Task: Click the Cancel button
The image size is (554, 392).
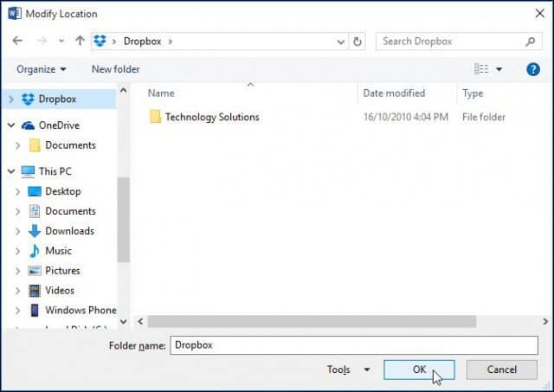Action: (x=502, y=370)
